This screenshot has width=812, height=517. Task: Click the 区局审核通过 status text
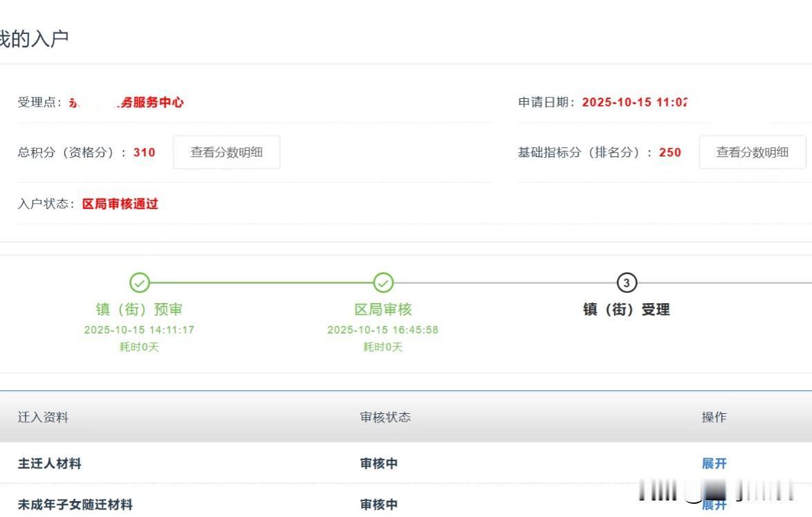coord(120,204)
